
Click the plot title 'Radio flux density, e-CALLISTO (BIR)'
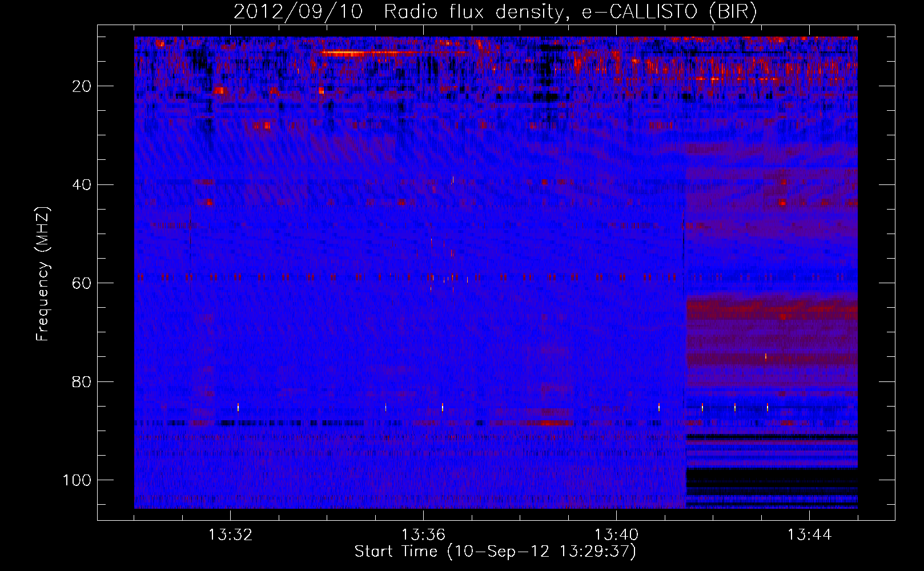click(570, 12)
